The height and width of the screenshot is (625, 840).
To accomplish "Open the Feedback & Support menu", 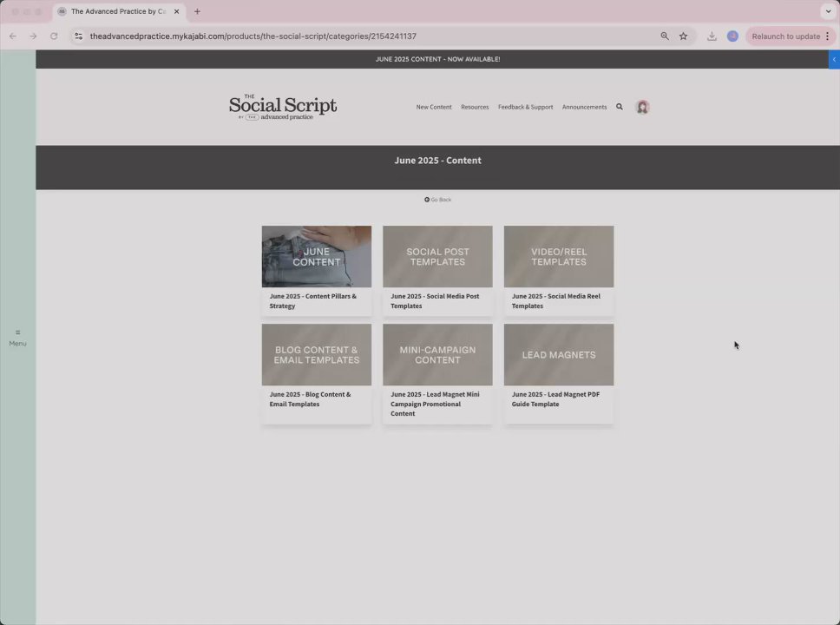I will point(526,107).
